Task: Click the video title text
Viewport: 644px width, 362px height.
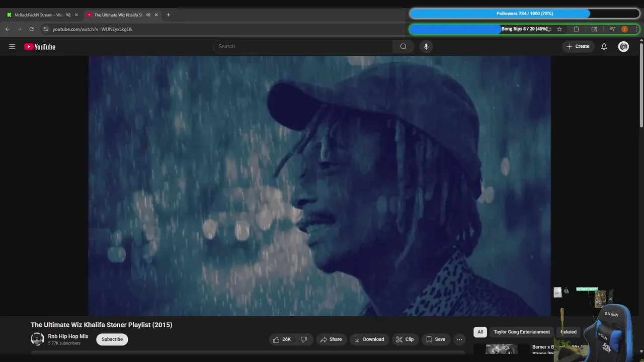Action: tap(102, 325)
